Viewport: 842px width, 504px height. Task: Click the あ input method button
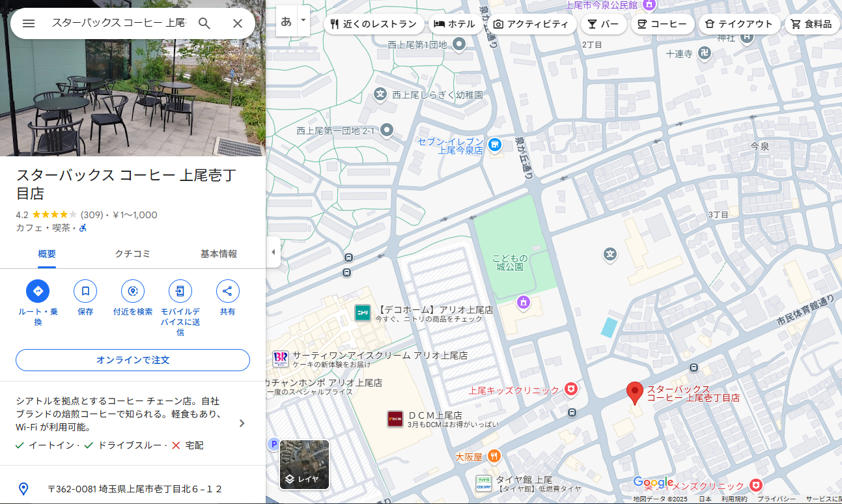tap(287, 21)
